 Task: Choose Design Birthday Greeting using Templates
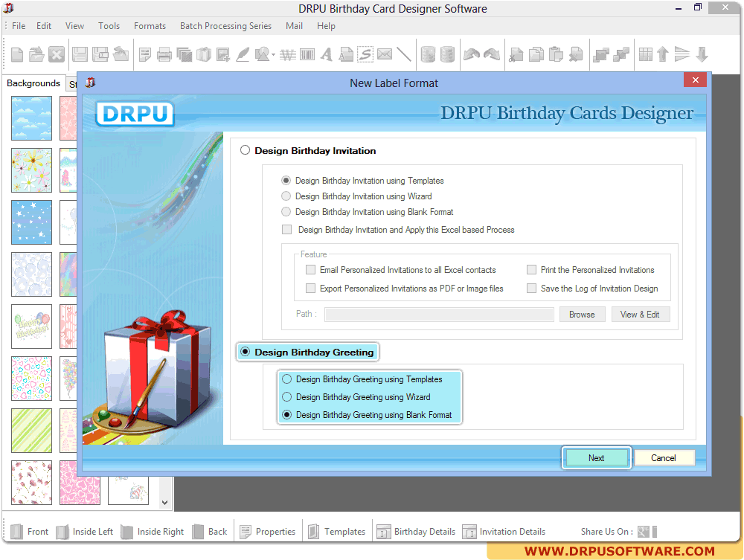(286, 379)
